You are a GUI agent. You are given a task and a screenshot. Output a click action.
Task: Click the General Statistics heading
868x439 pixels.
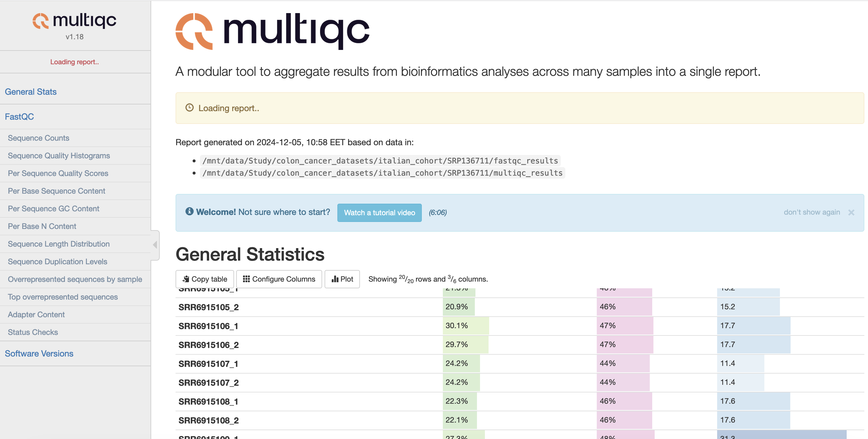click(x=250, y=254)
